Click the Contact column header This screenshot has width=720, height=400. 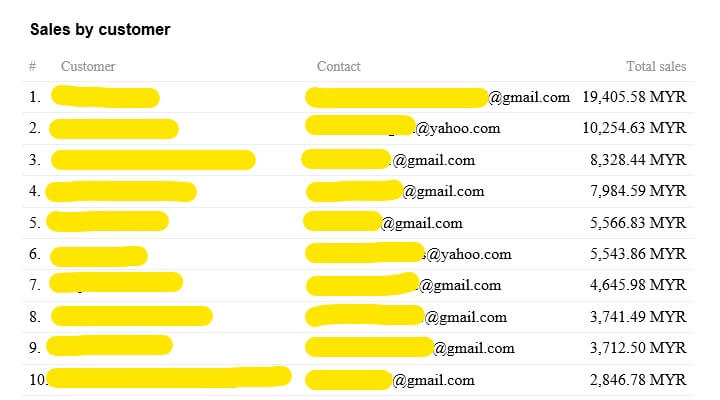[338, 67]
